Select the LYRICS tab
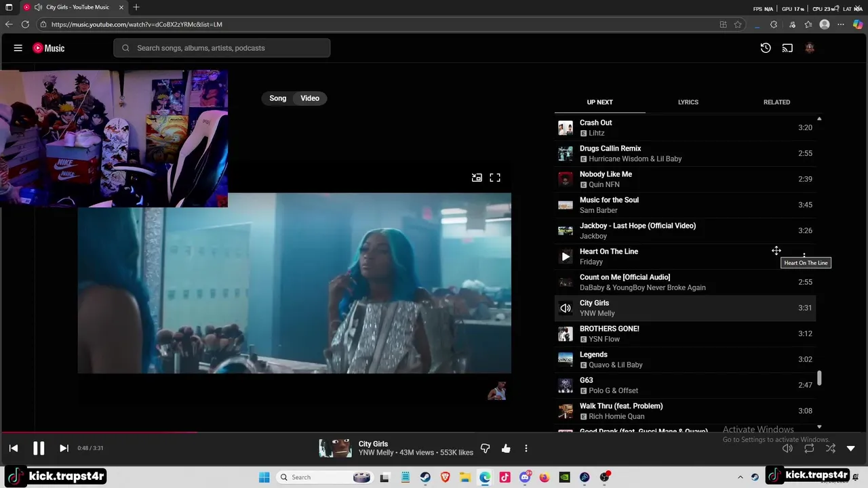 pyautogui.click(x=688, y=102)
